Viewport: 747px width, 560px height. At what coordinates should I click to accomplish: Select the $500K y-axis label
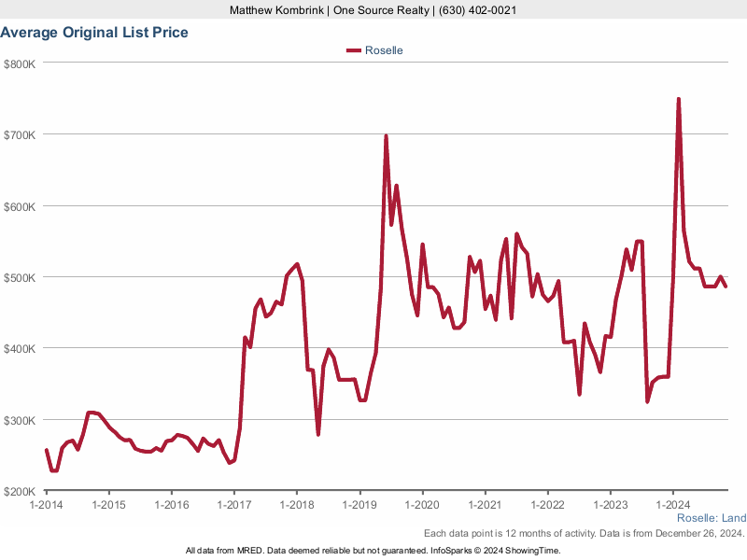coord(20,277)
